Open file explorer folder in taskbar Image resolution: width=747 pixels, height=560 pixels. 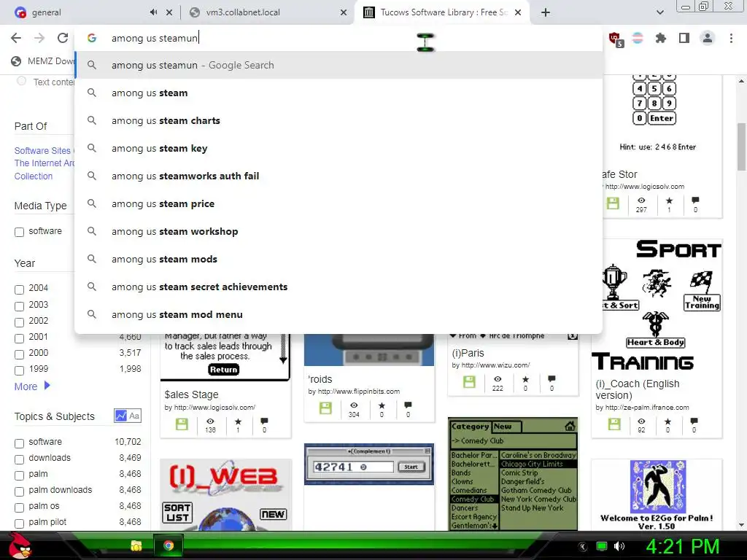136,545
